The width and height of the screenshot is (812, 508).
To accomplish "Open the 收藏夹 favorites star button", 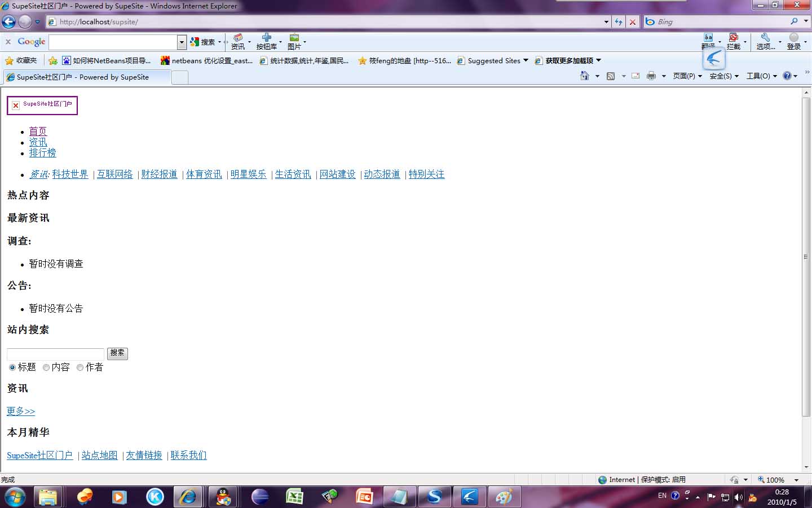I will (21, 60).
